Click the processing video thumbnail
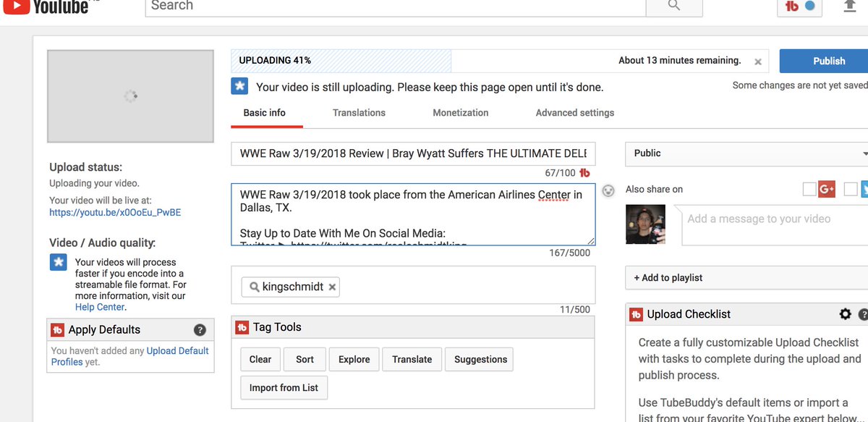Screen dimensions: 868x422 pos(130,96)
